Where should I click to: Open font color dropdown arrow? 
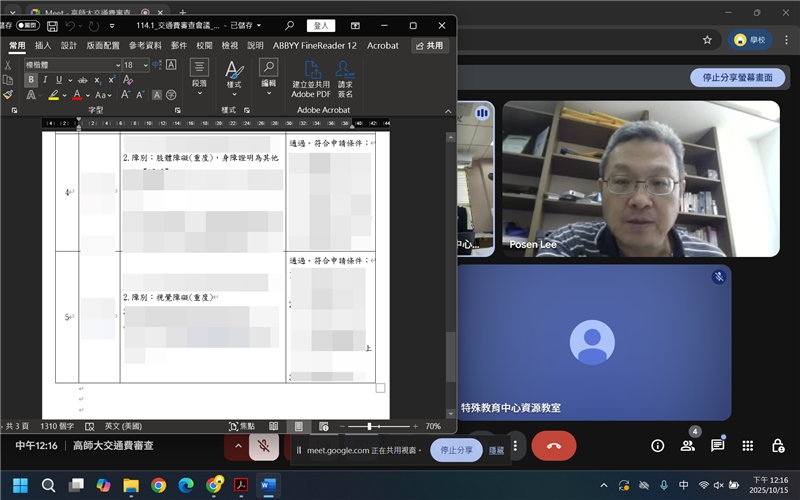click(88, 95)
